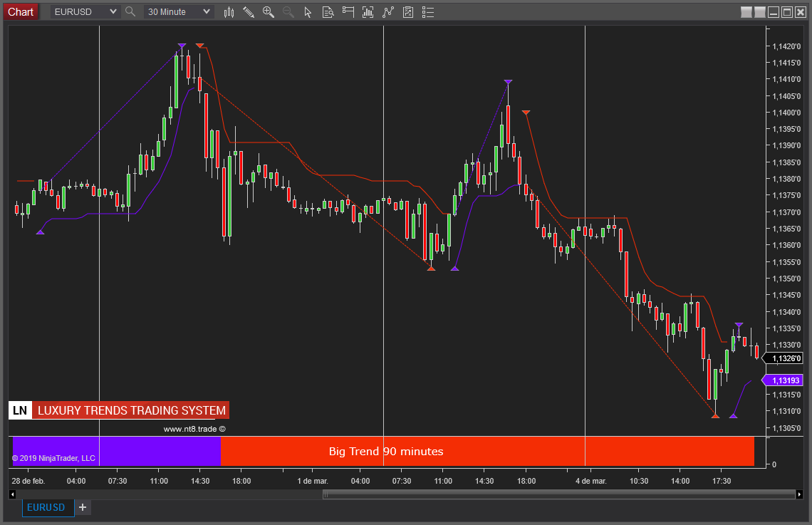Click the 1,1400'0 price axis label
Screen dimensions: 812x525
click(786, 113)
